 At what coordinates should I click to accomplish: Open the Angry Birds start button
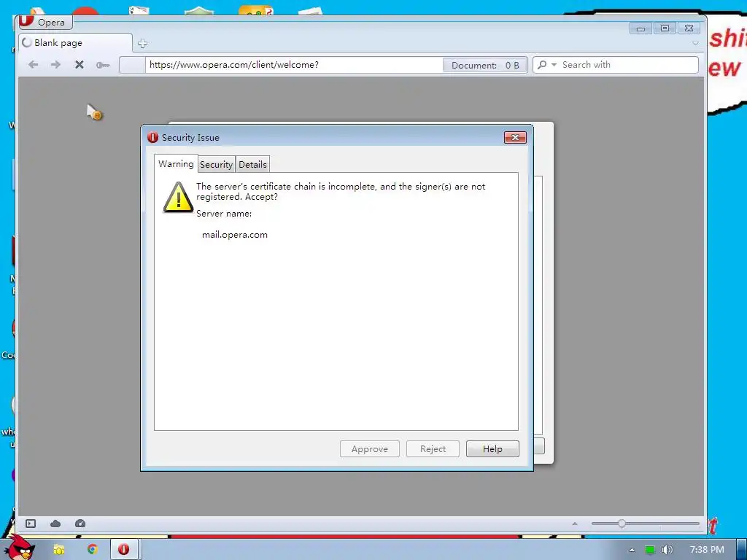[x=18, y=548]
